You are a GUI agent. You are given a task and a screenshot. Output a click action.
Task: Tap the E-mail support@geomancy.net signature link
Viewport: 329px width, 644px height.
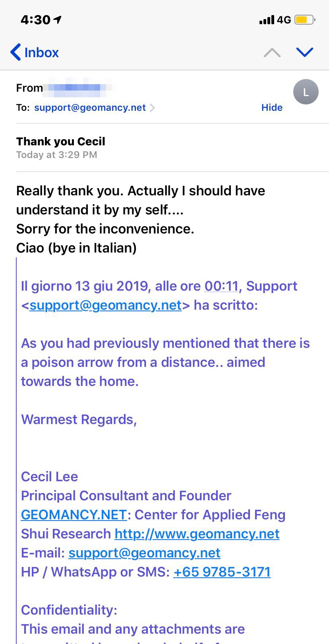point(144,553)
